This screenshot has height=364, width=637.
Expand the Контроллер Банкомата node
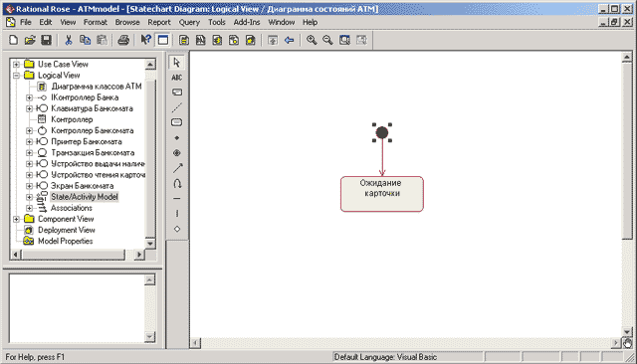pos(29,130)
